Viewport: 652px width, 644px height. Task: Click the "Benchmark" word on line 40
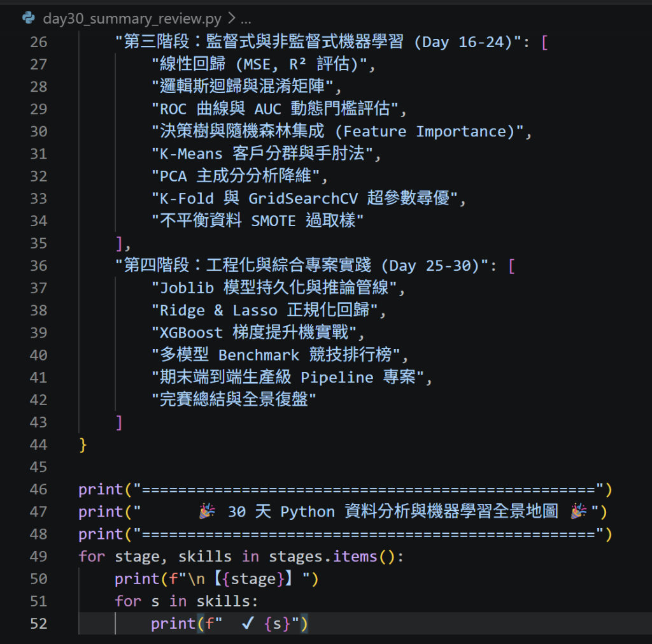coord(259,355)
